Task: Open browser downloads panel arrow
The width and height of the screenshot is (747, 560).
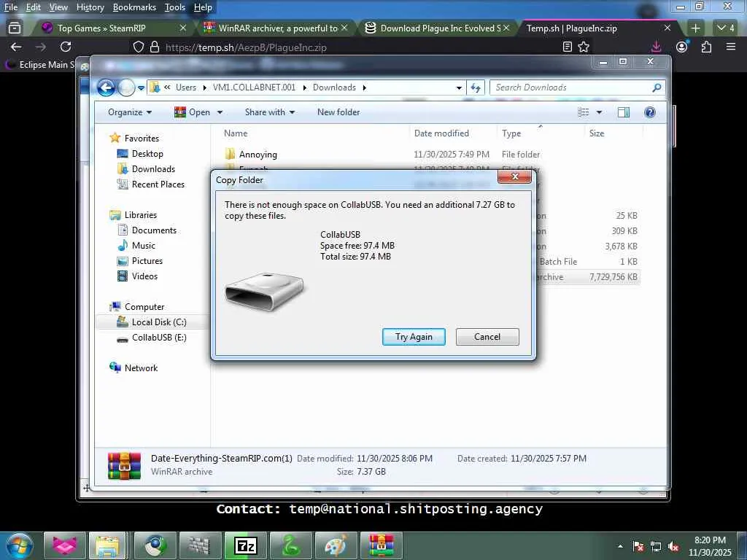Action: (656, 47)
